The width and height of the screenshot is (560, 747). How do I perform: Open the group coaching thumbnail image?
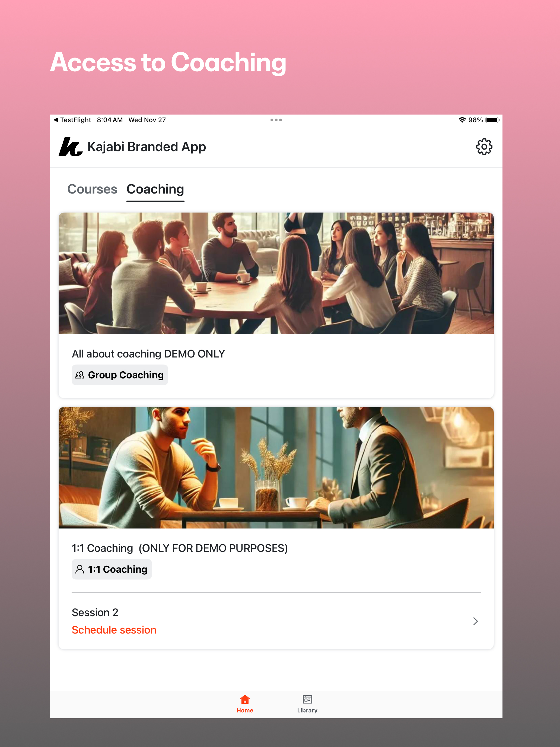(276, 273)
